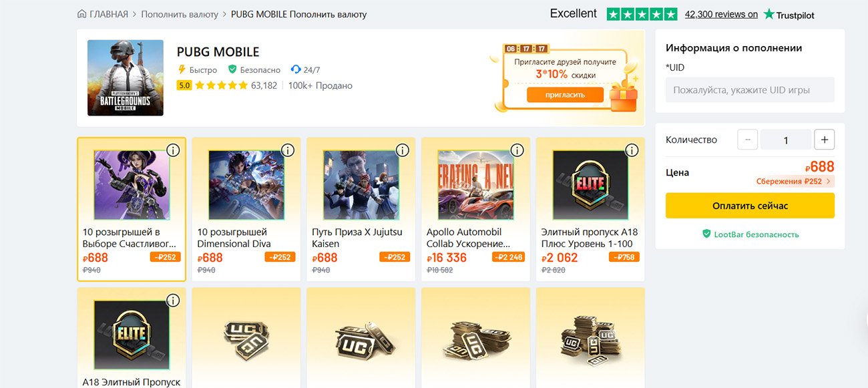The height and width of the screenshot is (388, 868).
Task: Open the Пополнить валюту breadcrumb link
Action: tap(179, 13)
